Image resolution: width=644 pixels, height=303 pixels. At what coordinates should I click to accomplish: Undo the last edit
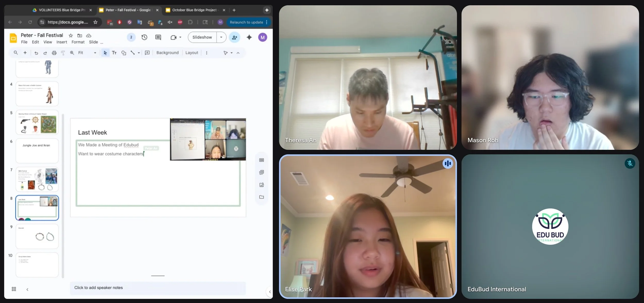tap(36, 53)
